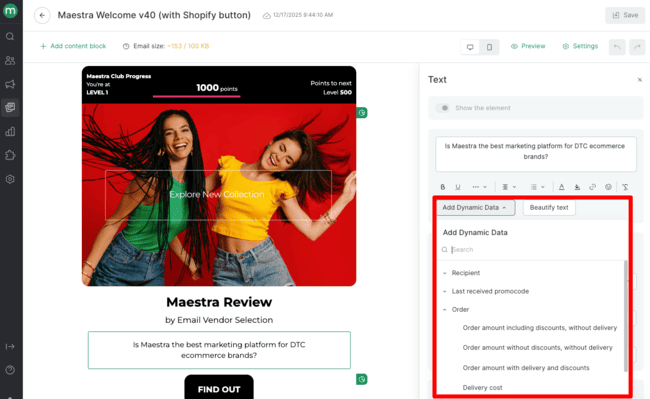650x399 pixels.
Task: Choose the text highlight color tool
Action: (577, 187)
